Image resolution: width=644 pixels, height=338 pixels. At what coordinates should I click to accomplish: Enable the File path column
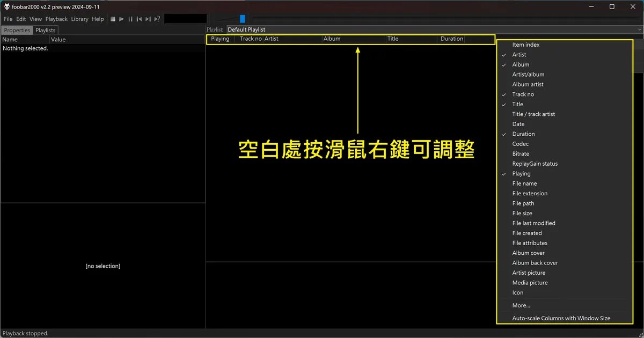click(565, 203)
